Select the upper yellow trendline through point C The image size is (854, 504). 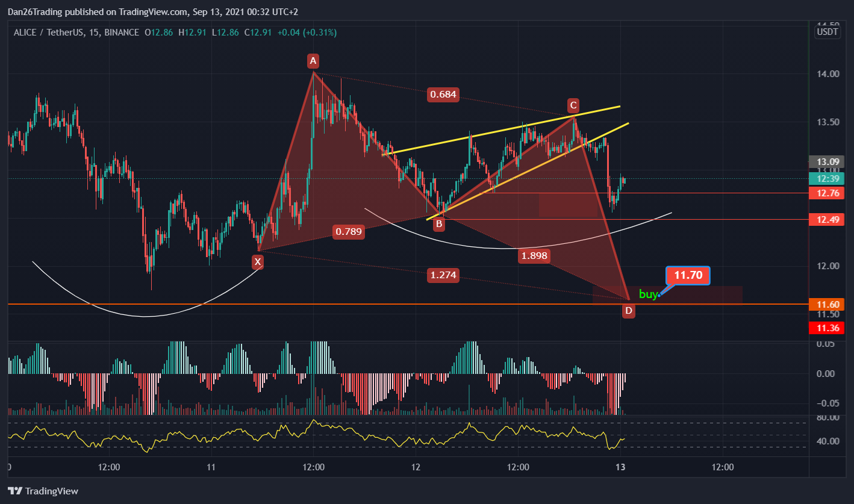click(x=501, y=131)
